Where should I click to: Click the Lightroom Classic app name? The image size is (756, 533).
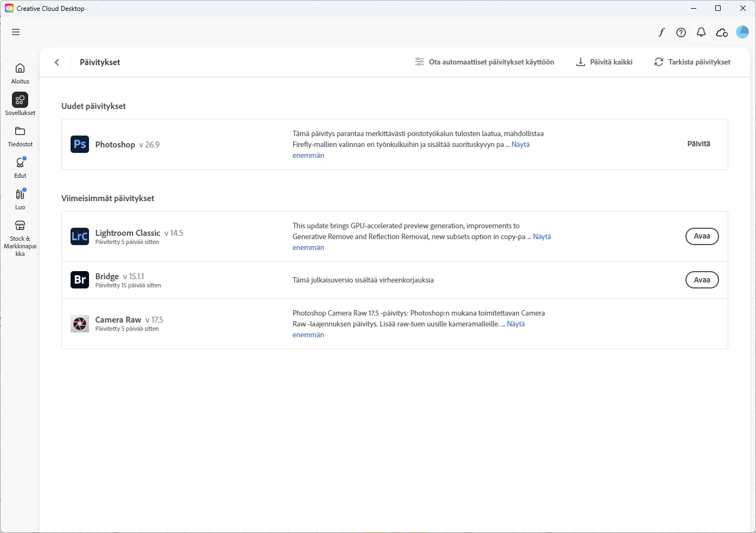(x=128, y=233)
